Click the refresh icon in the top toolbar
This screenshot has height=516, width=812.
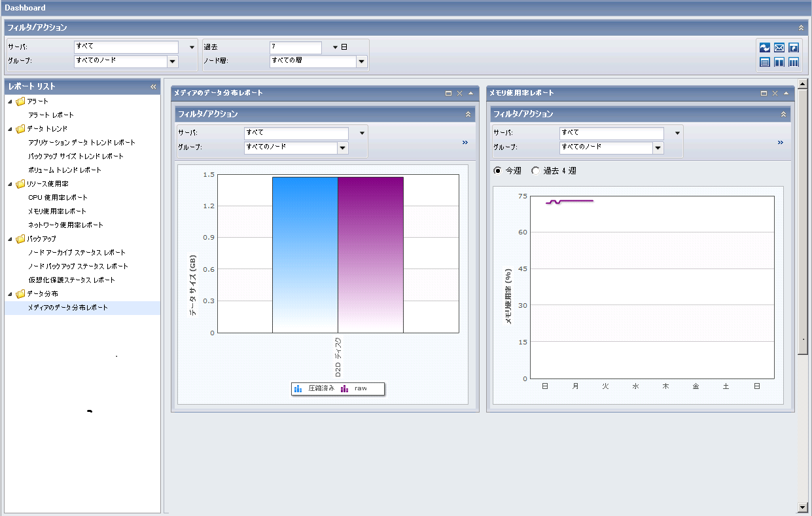764,48
